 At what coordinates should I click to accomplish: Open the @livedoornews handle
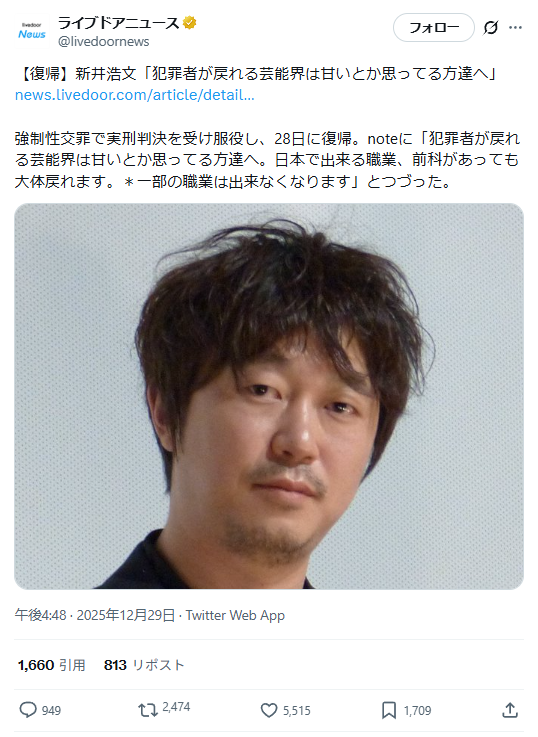(103, 41)
